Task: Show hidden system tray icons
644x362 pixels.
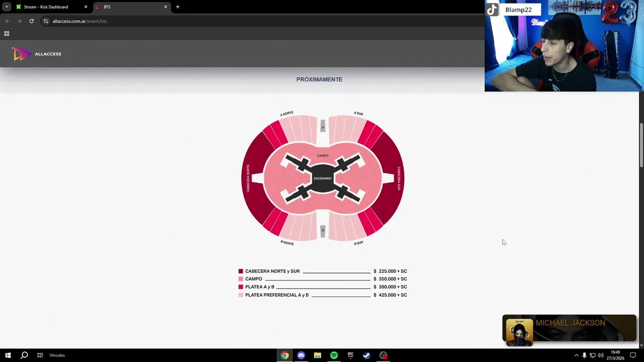Action: coord(577,355)
